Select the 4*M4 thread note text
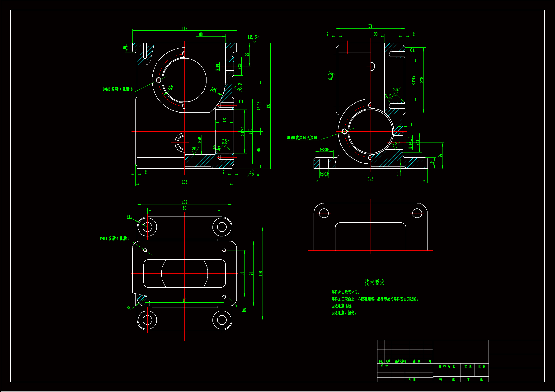 click(114, 238)
